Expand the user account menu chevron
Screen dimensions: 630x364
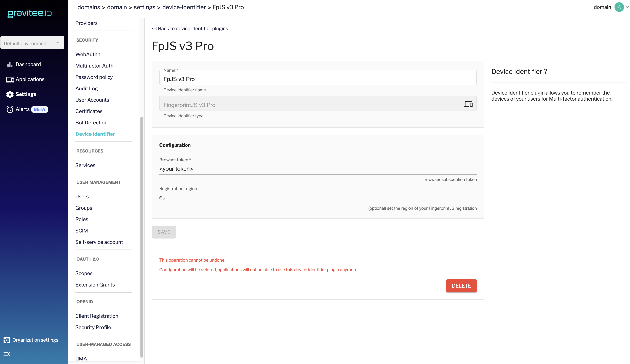tap(627, 7)
